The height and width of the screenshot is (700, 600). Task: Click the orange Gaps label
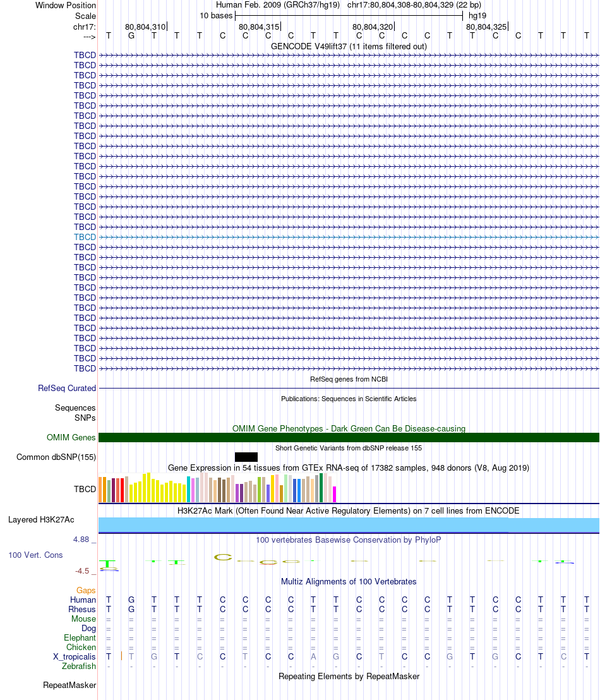(x=86, y=590)
